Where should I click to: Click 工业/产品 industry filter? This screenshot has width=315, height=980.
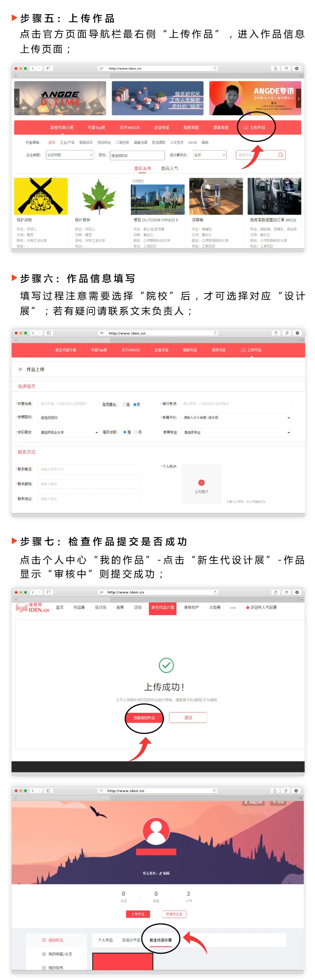(x=67, y=142)
